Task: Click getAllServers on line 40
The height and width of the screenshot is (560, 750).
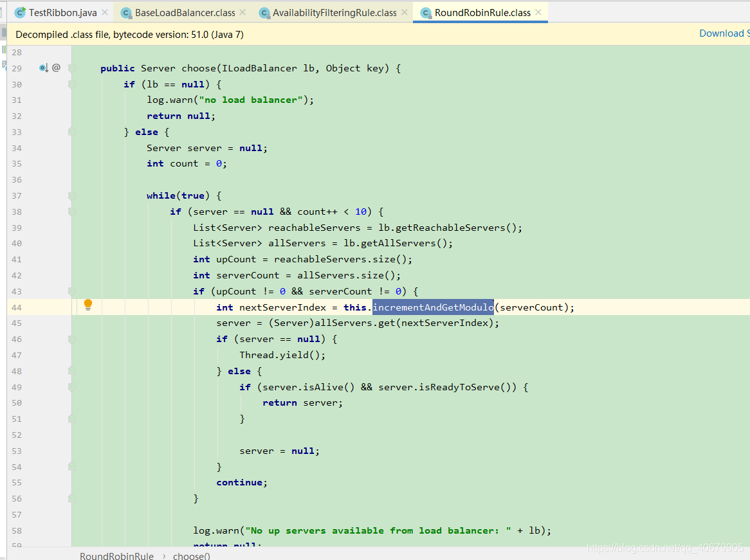Action: 398,244
